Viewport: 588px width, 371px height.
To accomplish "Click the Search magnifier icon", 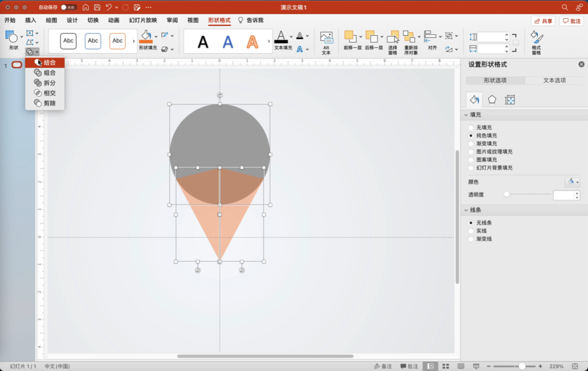I will tap(565, 7).
